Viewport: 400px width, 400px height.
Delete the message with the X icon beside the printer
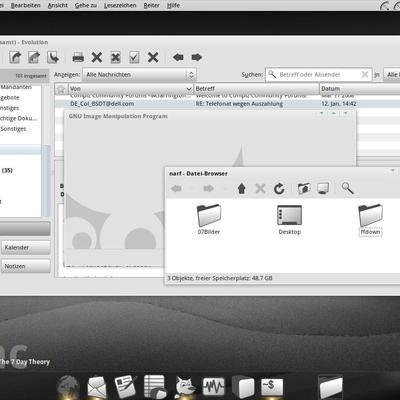pyautogui.click(x=97, y=58)
